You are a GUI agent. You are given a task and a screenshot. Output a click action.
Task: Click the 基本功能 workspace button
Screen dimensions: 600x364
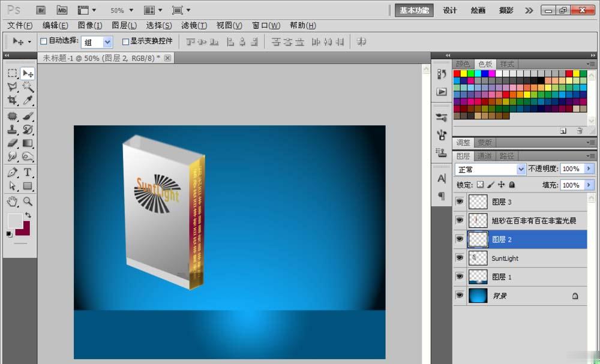click(x=413, y=10)
